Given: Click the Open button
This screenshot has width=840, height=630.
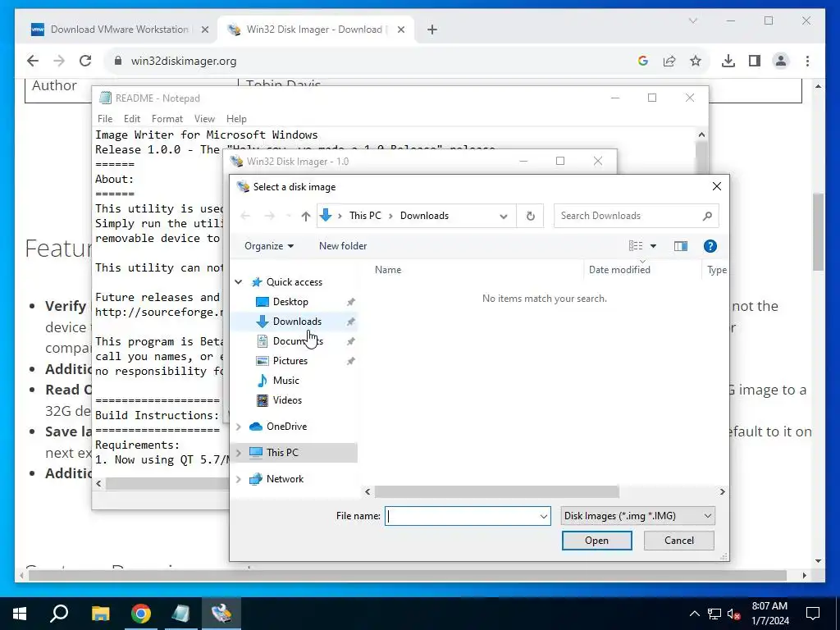Looking at the screenshot, I should pos(597,541).
